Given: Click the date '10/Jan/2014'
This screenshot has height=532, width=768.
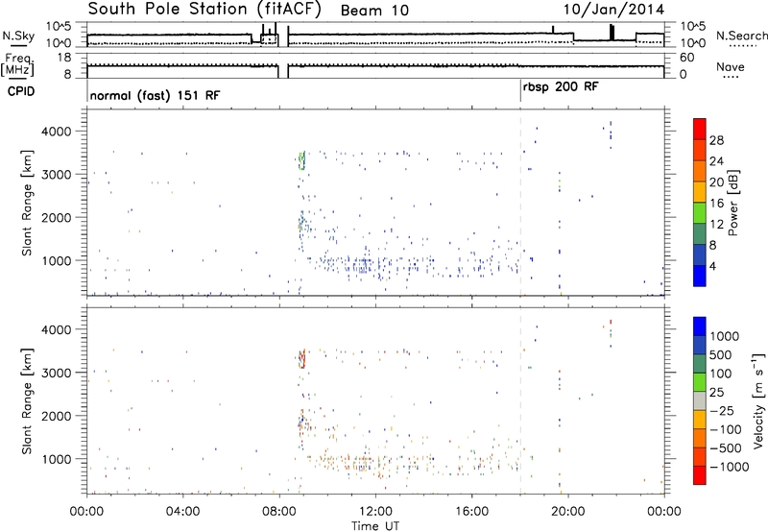Looking at the screenshot, I should pos(613,10).
